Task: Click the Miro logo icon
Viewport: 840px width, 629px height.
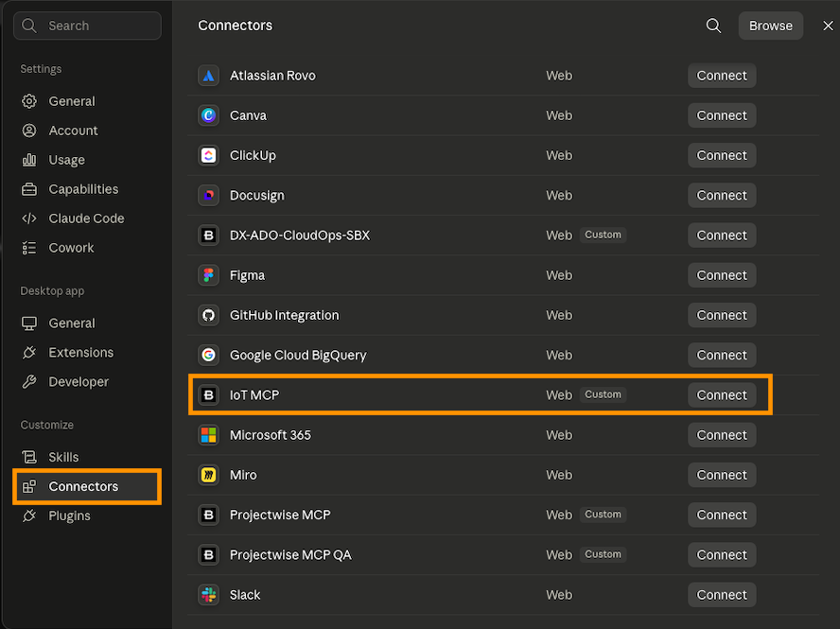Action: coord(208,475)
